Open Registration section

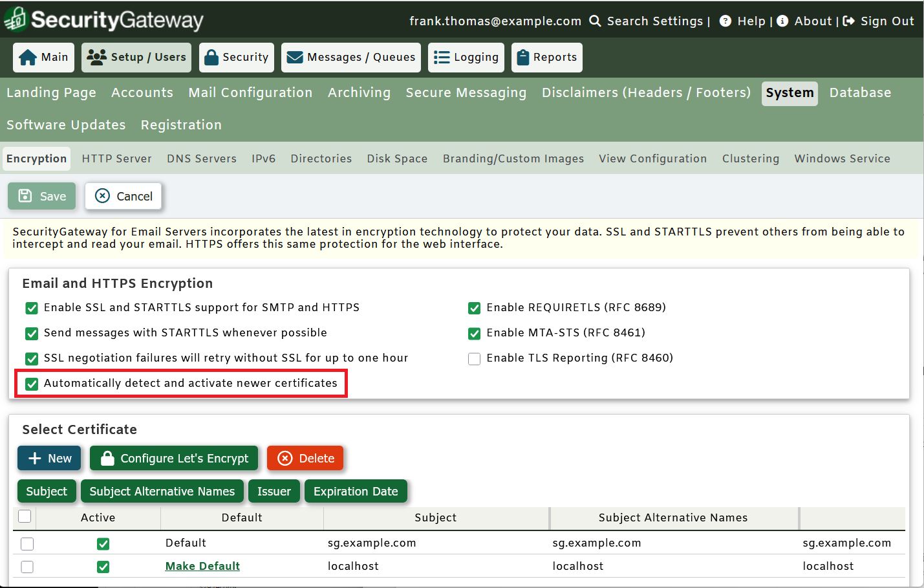click(x=181, y=125)
